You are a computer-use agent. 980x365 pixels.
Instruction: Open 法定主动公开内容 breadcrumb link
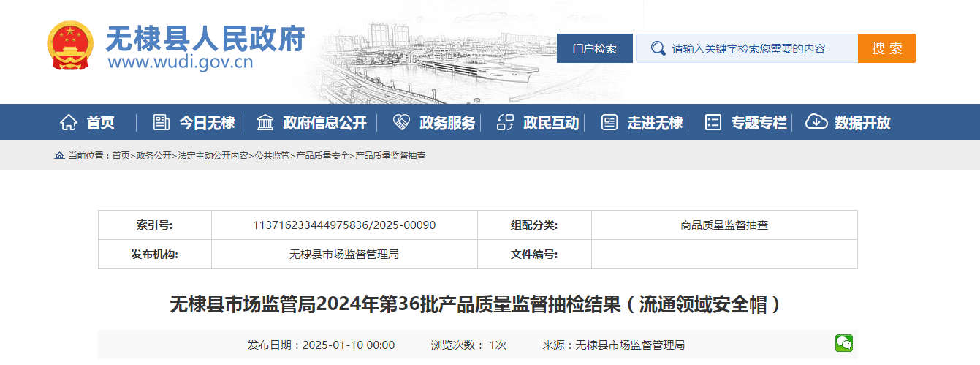coord(213,156)
